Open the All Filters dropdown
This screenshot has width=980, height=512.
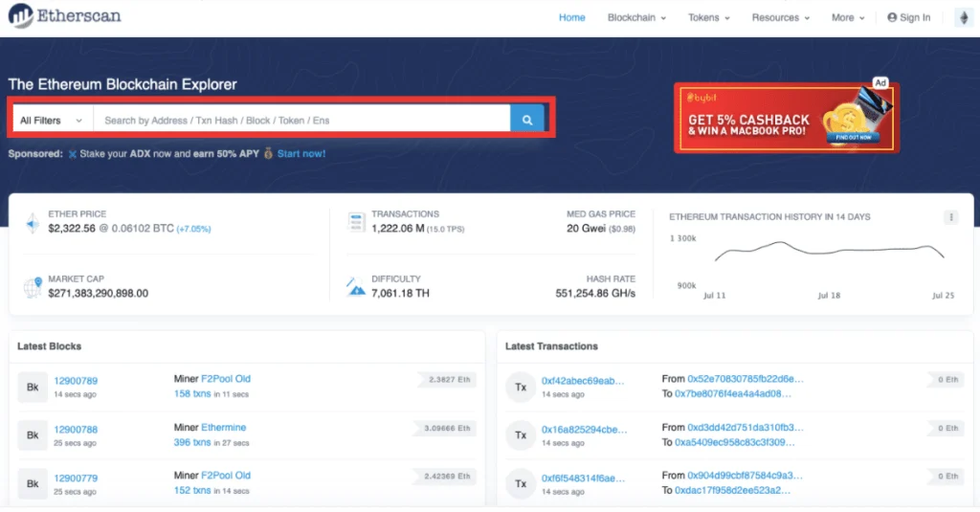coord(52,120)
